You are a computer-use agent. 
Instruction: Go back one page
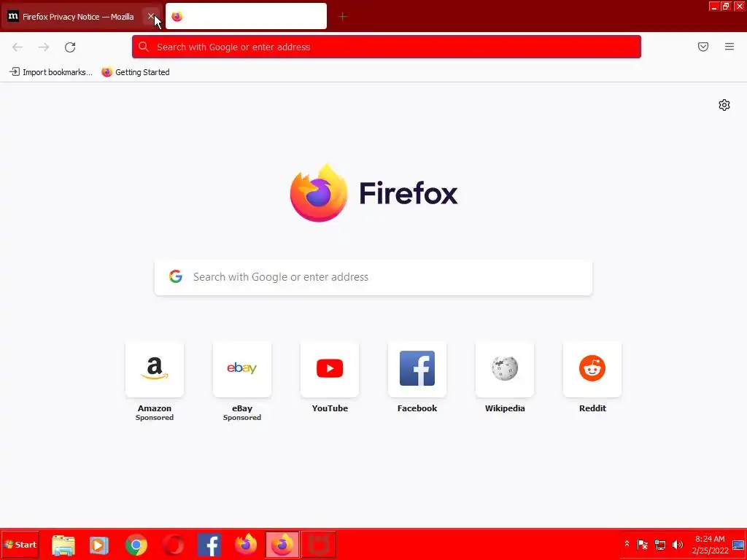(18, 47)
